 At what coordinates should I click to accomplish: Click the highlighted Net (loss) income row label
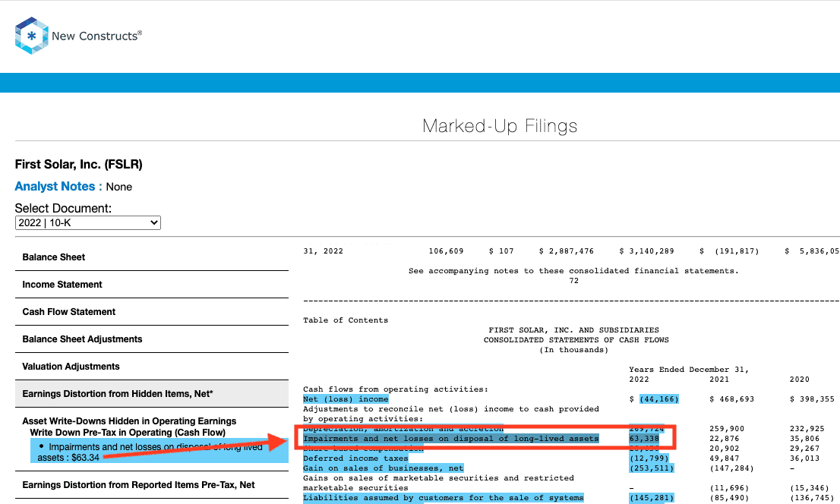coord(346,399)
